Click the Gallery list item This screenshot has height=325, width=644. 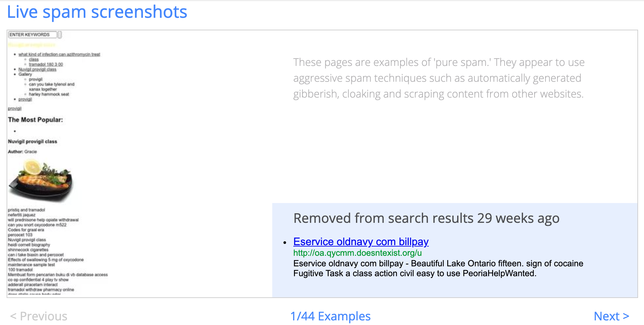25,74
